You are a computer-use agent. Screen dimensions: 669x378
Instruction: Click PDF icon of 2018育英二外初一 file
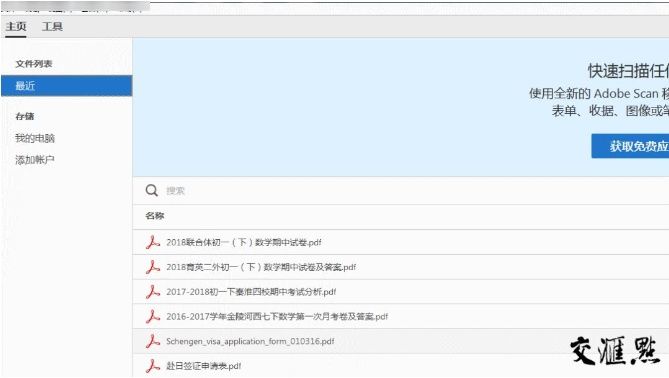click(x=152, y=267)
